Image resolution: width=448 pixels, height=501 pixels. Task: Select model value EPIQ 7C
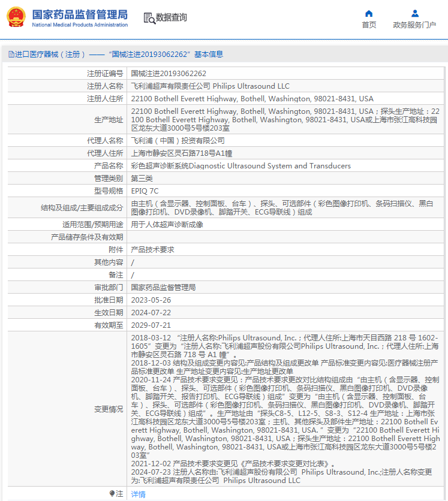point(145,191)
